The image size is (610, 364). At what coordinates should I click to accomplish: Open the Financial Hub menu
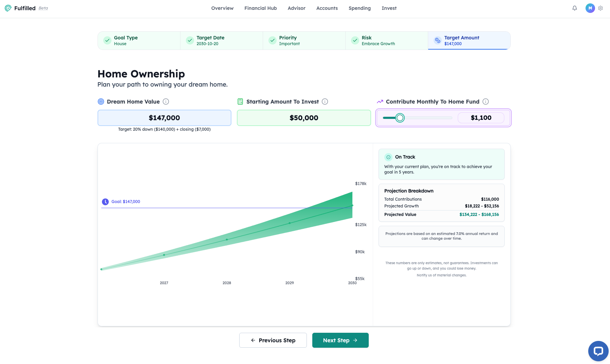tap(261, 8)
